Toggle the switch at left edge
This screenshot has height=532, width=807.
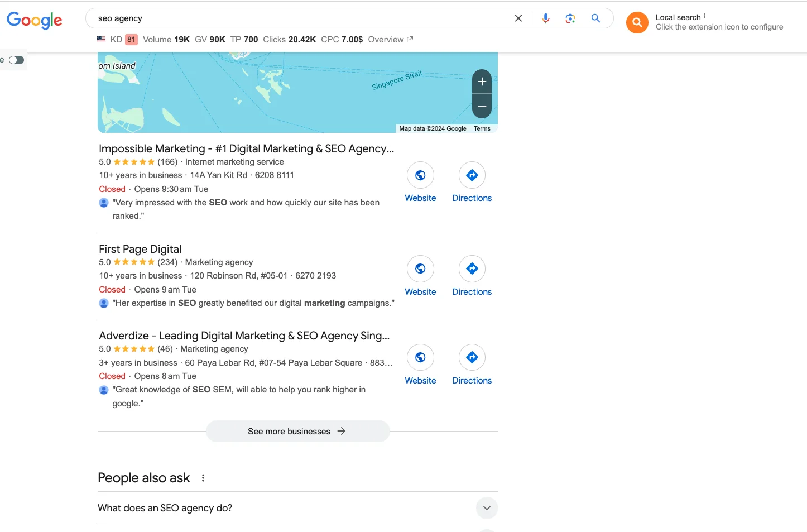pyautogui.click(x=16, y=60)
